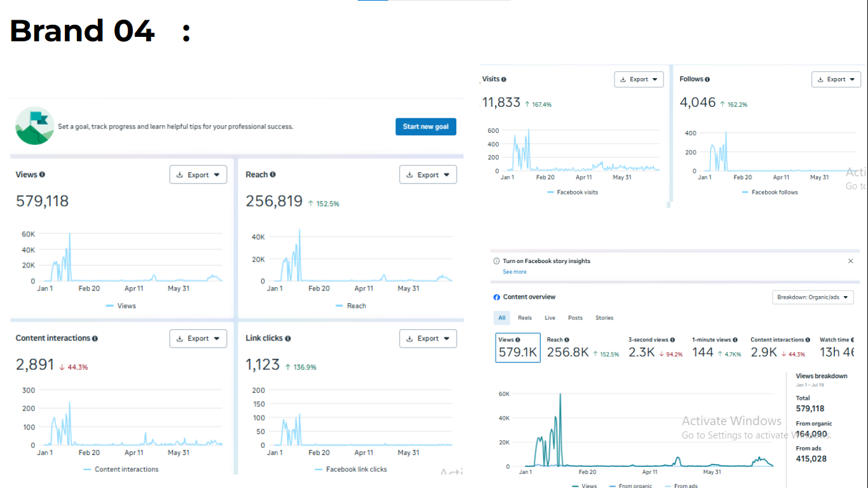The width and height of the screenshot is (868, 488).
Task: Click the info icon beside Link clicks
Action: click(x=288, y=339)
